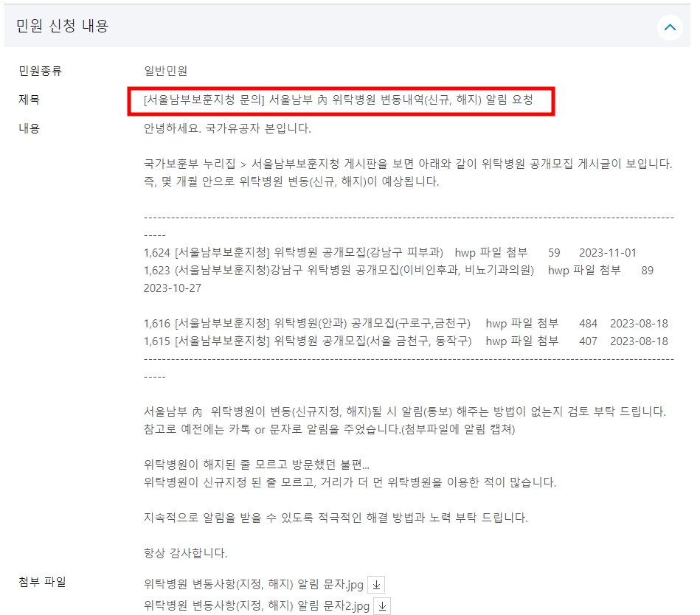Click the date 2023-11-01

click(x=608, y=253)
